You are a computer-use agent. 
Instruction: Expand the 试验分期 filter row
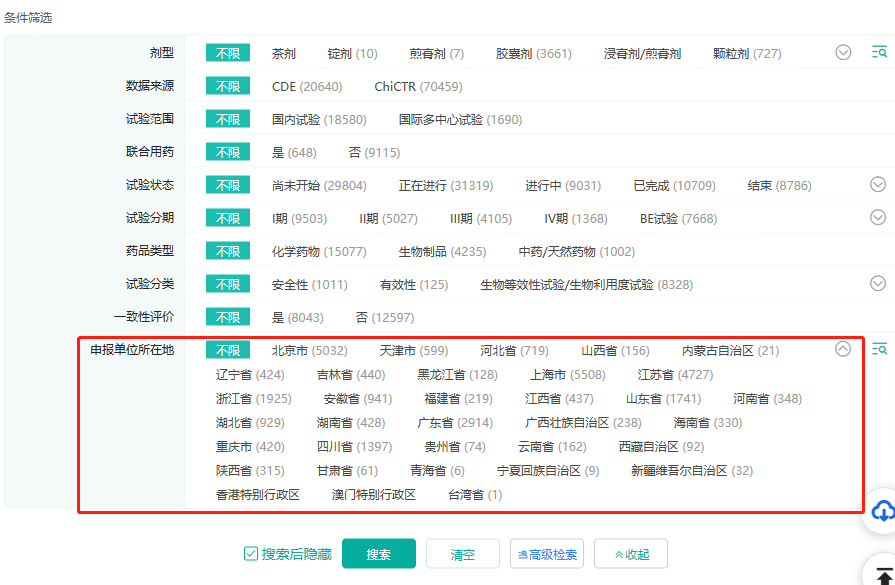878,217
